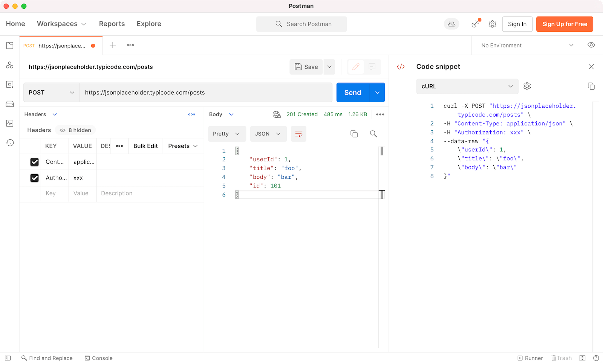Open the JSON format dropdown
The height and width of the screenshot is (364, 603).
(x=268, y=134)
